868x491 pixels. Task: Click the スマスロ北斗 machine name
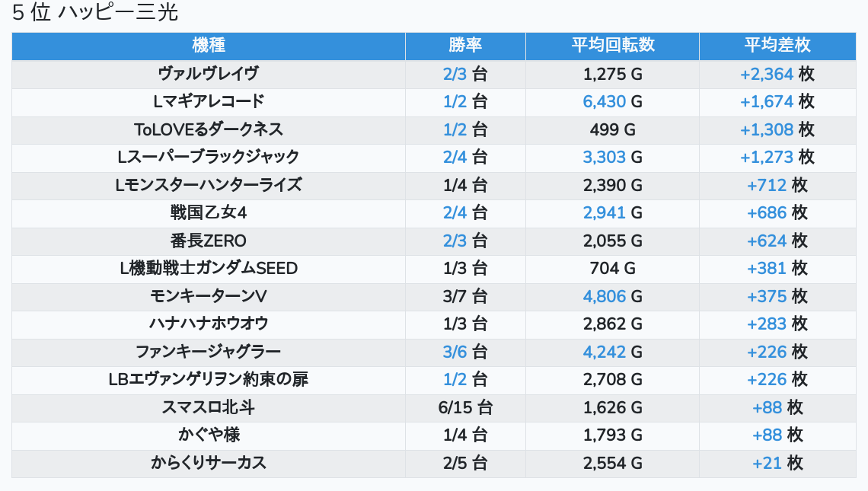click(x=208, y=407)
